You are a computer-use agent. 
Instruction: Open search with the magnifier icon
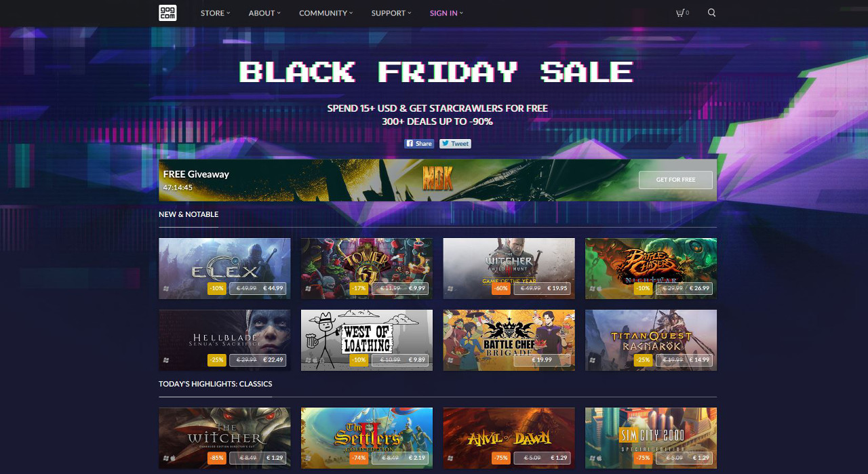click(711, 13)
